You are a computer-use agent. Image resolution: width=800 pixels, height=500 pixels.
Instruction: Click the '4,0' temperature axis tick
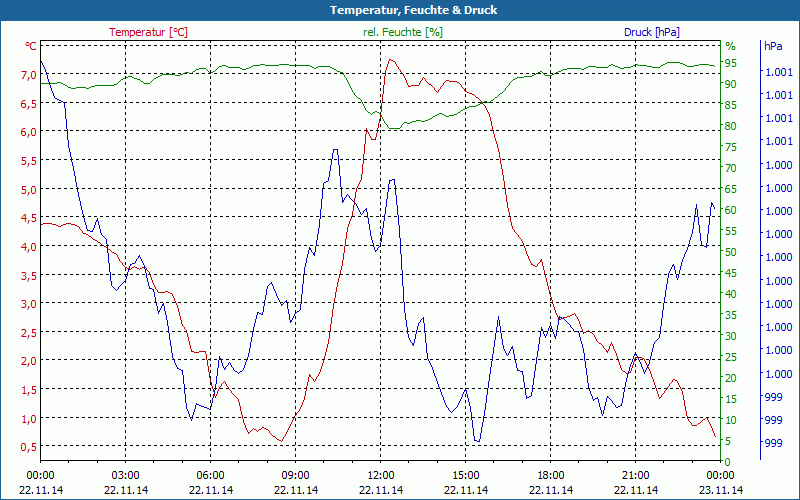click(29, 246)
